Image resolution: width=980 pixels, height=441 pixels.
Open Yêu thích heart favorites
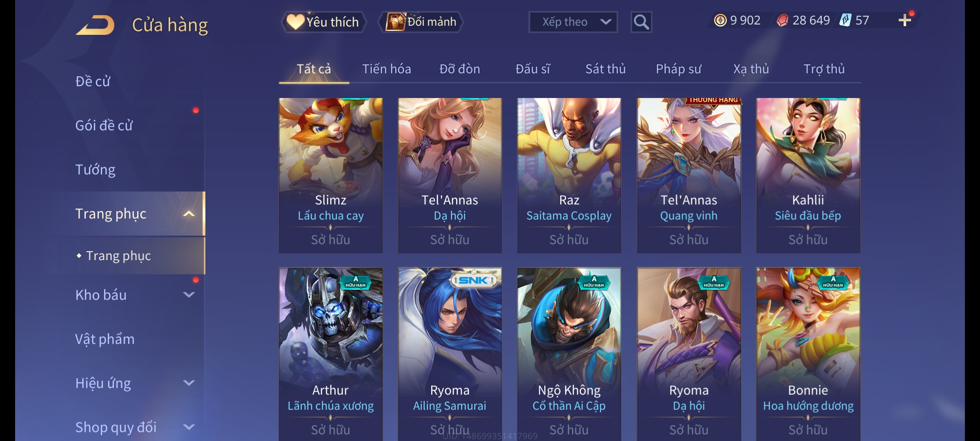pyautogui.click(x=324, y=22)
